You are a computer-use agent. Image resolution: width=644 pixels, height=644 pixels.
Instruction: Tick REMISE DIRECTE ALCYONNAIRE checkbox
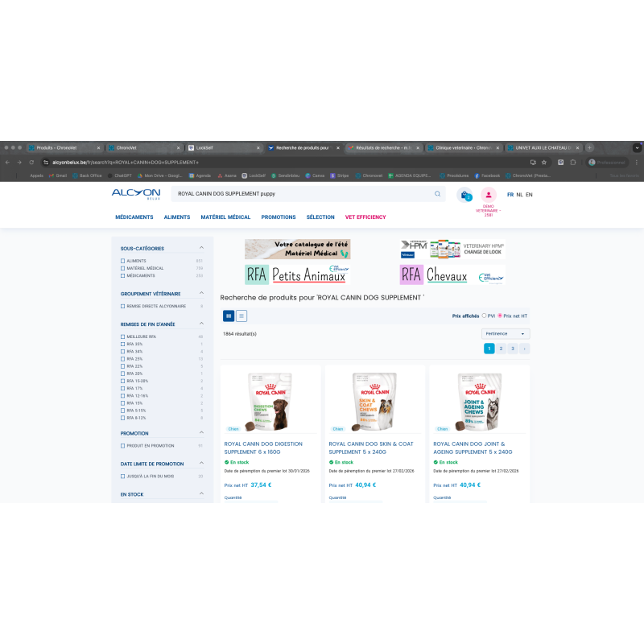pyautogui.click(x=122, y=306)
